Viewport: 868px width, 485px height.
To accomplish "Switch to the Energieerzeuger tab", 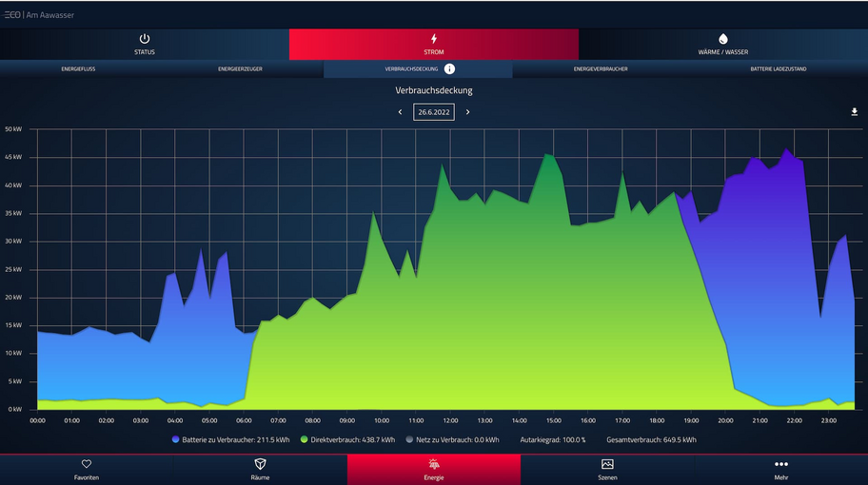I will coord(240,69).
